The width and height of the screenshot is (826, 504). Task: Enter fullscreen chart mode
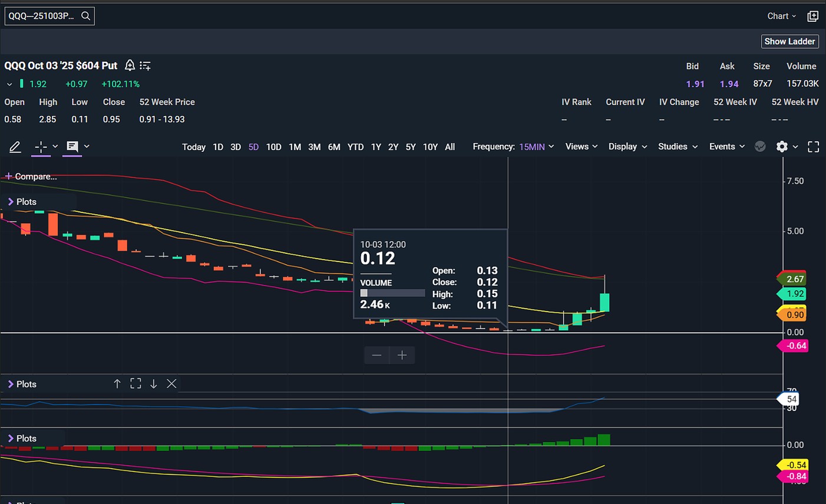pos(813,147)
